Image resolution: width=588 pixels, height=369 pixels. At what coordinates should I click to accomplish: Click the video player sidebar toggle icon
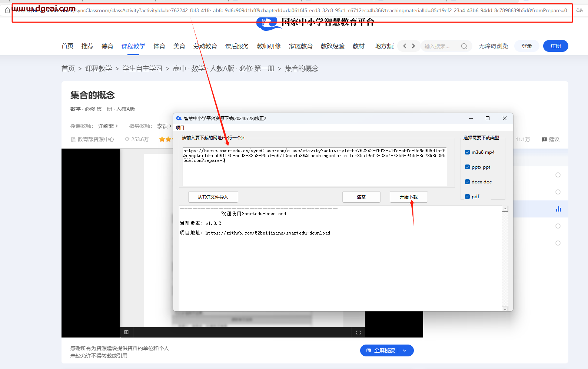pyautogui.click(x=126, y=332)
